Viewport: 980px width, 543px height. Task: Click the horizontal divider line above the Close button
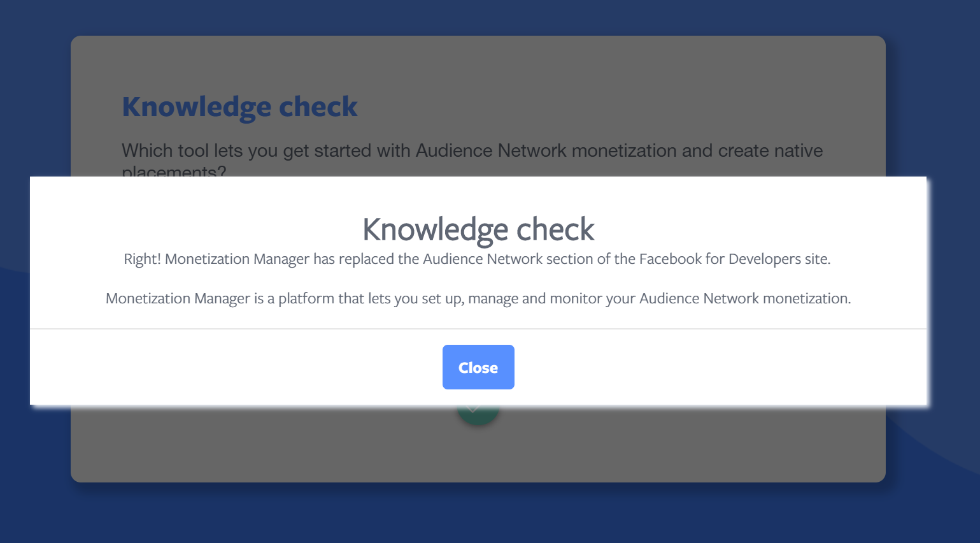(x=478, y=329)
